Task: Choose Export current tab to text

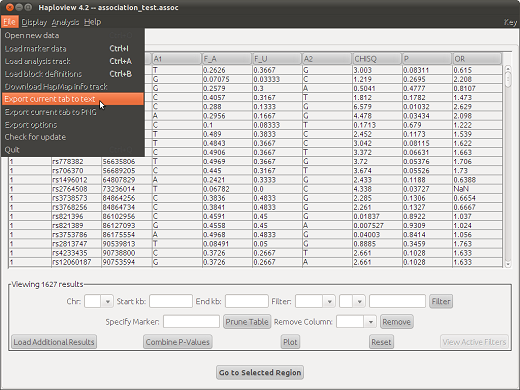Action: 73,99
